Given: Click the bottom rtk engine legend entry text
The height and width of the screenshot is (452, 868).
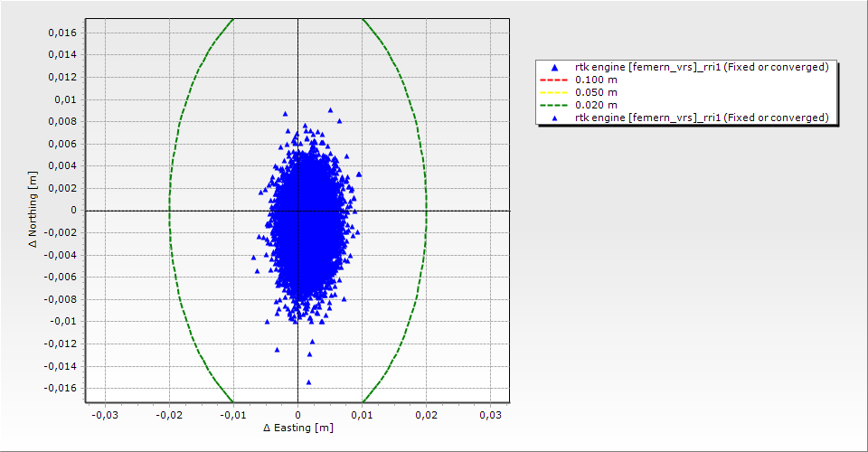Looking at the screenshot, I should [702, 118].
